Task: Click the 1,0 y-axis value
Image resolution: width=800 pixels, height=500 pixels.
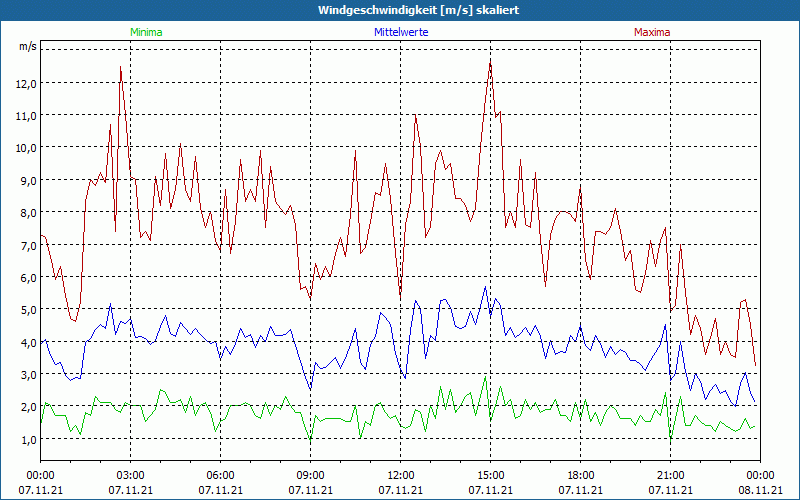Action: pyautogui.click(x=28, y=440)
